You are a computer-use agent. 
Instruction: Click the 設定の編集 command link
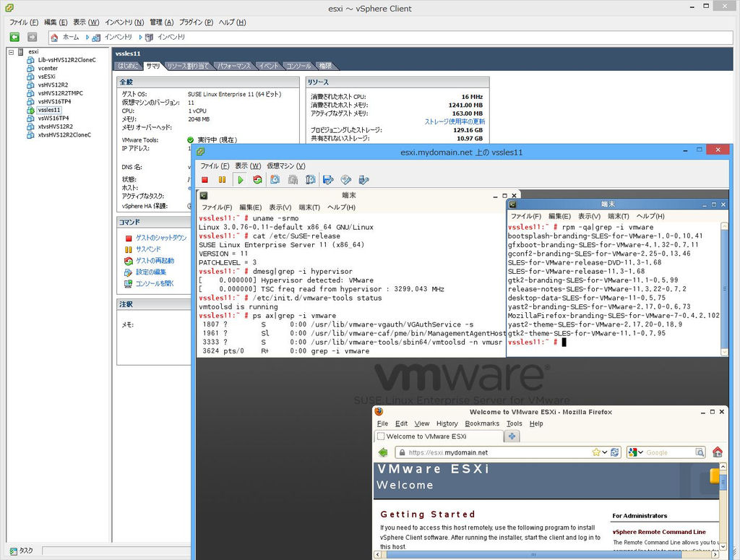151,272
